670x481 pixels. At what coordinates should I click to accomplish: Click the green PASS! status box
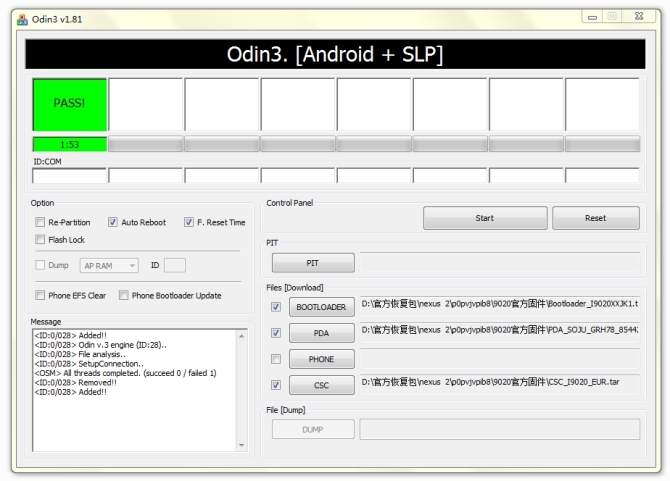click(69, 104)
